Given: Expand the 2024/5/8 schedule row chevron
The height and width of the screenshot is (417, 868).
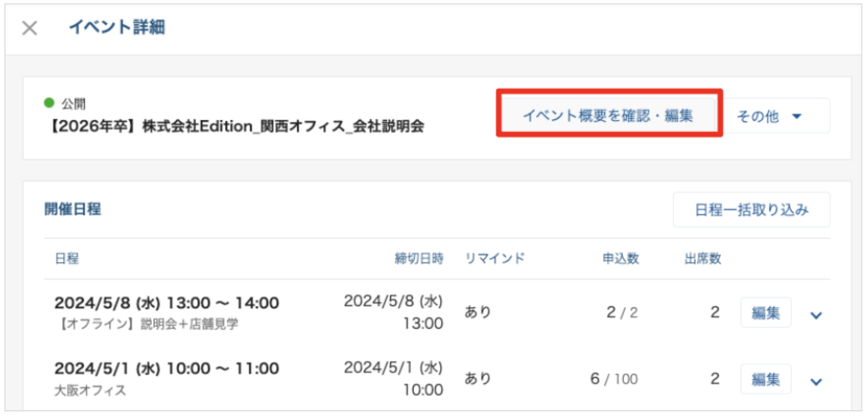Looking at the screenshot, I should pyautogui.click(x=816, y=315).
